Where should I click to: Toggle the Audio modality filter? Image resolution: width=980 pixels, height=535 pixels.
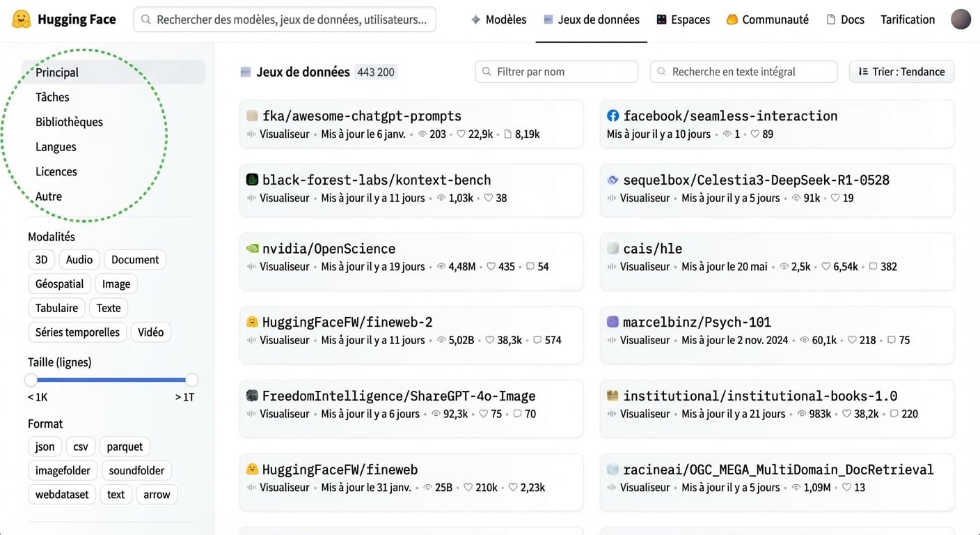pos(79,260)
